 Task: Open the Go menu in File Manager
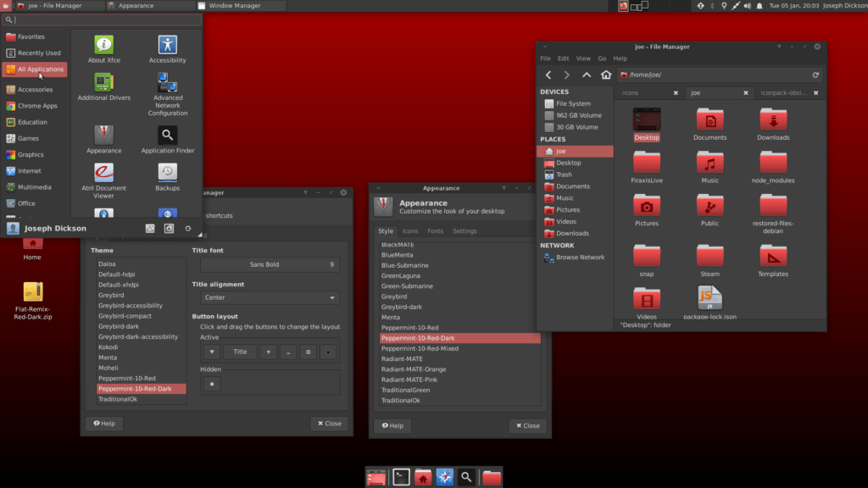602,58
